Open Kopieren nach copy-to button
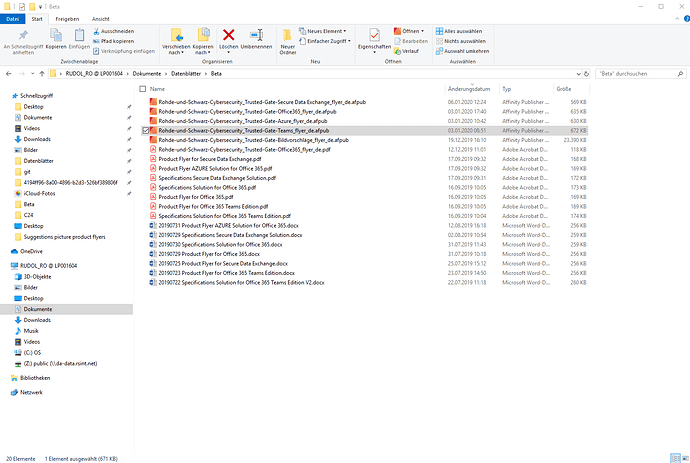Image resolution: width=690 pixels, height=463 pixels. pos(203,41)
